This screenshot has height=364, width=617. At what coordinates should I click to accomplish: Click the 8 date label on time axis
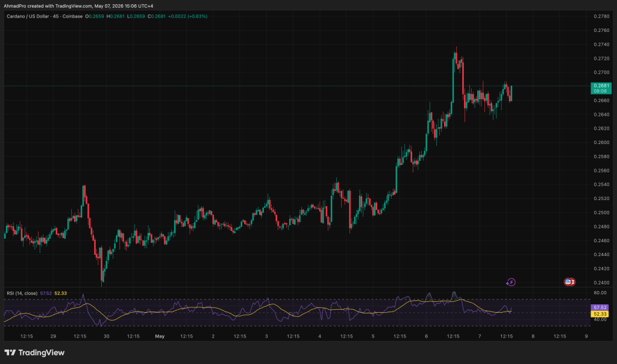point(533,336)
